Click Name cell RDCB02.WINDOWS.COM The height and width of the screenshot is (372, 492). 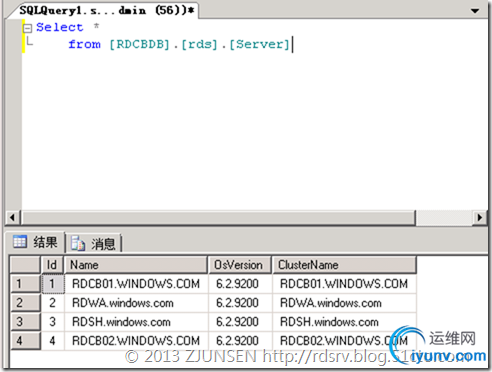coord(136,341)
